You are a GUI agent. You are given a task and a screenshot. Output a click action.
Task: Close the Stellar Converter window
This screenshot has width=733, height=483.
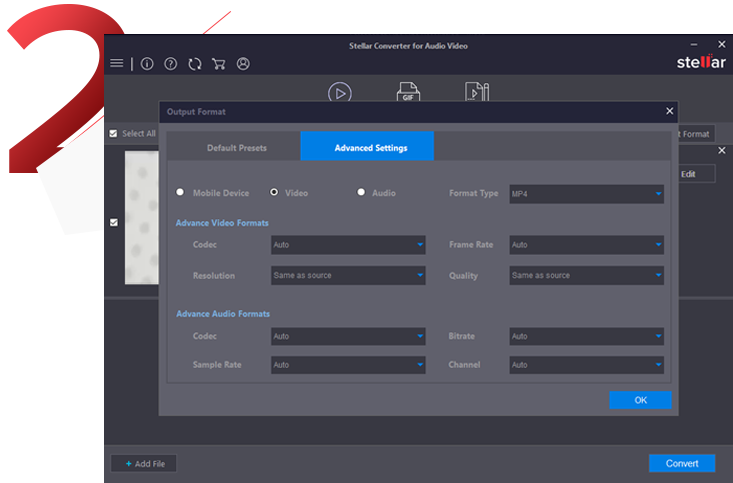click(x=722, y=44)
